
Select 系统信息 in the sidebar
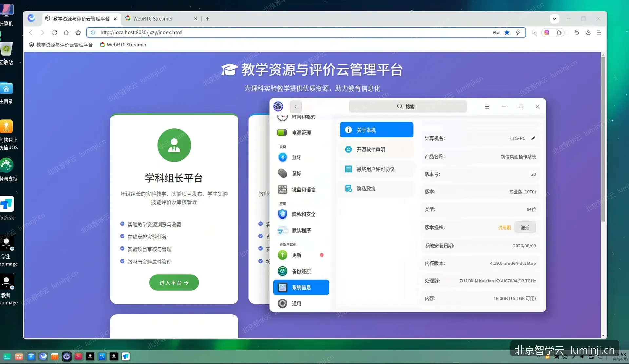click(x=301, y=287)
